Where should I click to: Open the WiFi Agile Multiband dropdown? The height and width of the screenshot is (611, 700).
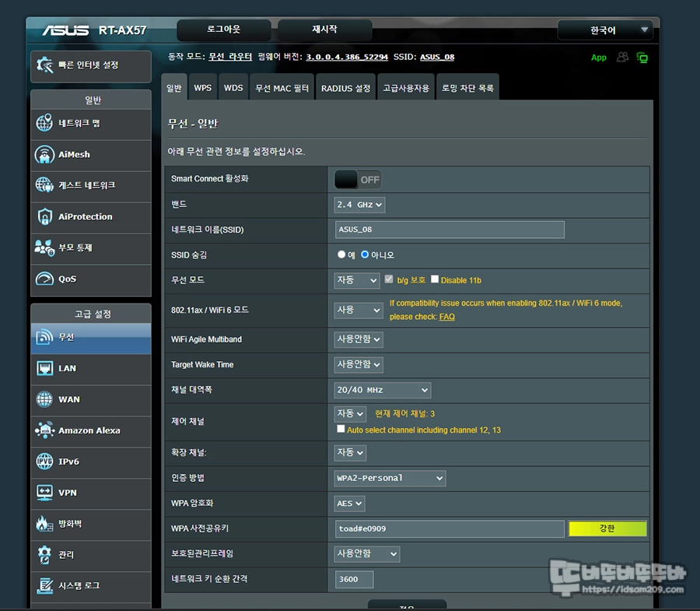click(359, 339)
